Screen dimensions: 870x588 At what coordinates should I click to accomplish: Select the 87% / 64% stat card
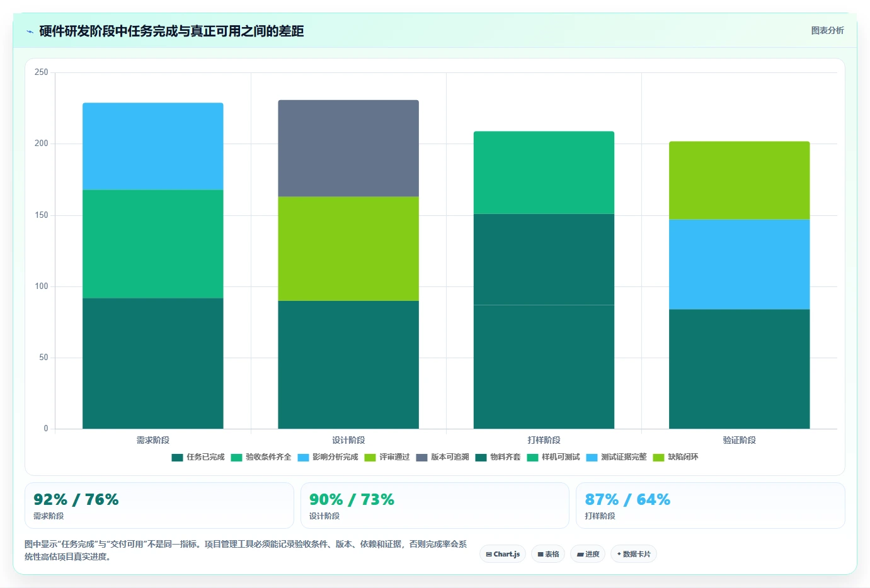[711, 506]
